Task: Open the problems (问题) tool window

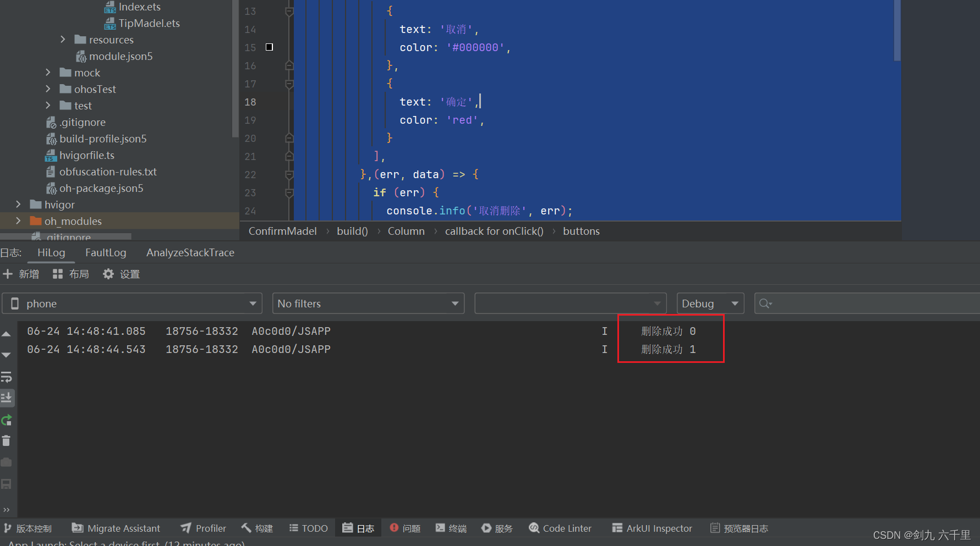Action: coord(405,528)
